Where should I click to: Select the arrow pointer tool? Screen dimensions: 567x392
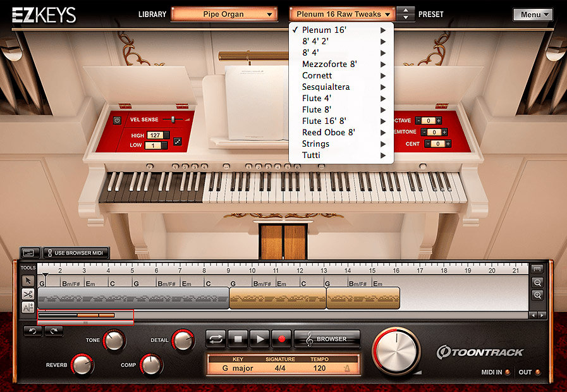point(28,281)
